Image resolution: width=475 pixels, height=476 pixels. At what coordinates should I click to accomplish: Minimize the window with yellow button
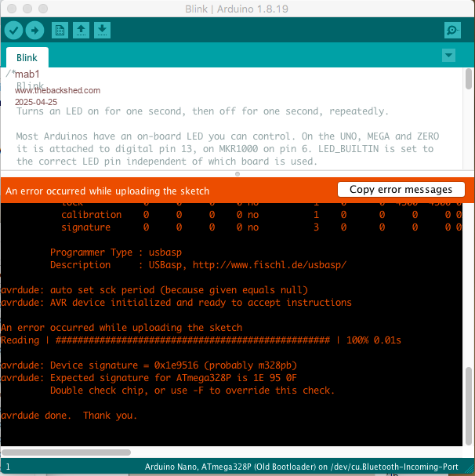click(x=26, y=7)
